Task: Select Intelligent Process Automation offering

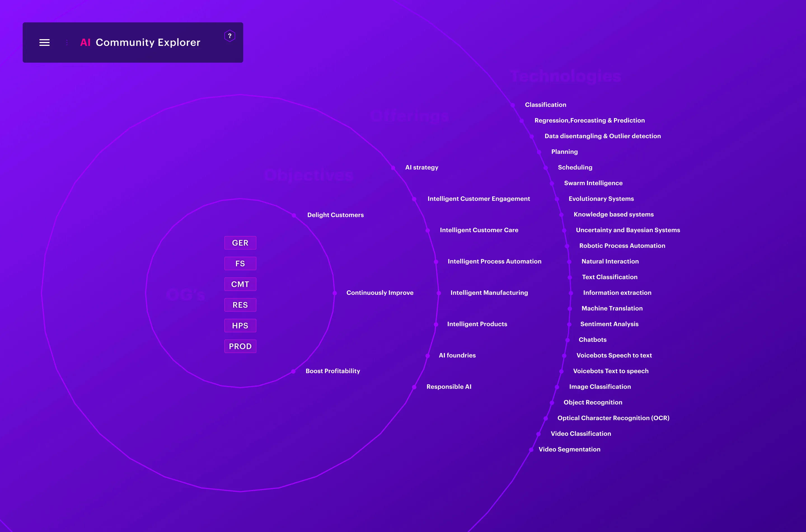Action: coord(495,261)
